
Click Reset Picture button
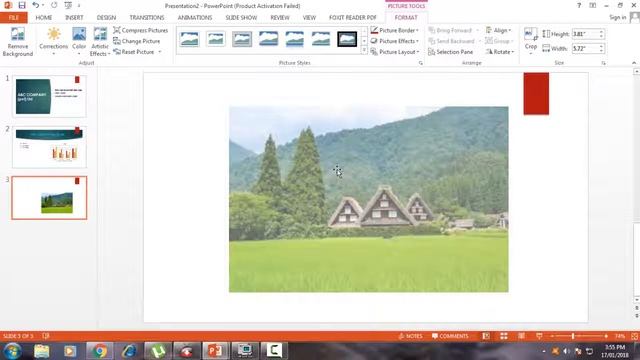coord(134,52)
